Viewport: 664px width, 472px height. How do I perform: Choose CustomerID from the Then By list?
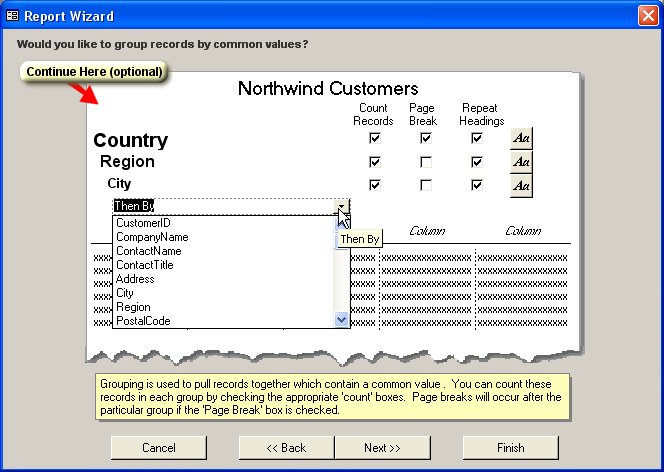coord(224,223)
